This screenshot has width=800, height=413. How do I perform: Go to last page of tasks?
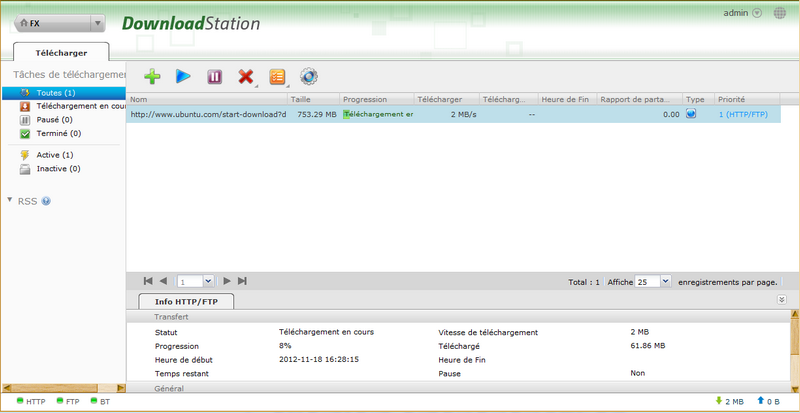(x=242, y=281)
